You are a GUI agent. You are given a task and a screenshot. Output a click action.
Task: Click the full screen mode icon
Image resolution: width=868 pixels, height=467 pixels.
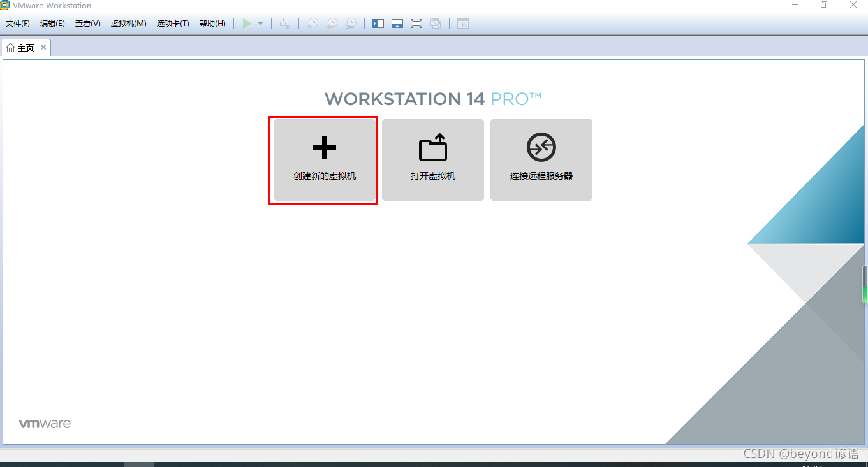(416, 24)
